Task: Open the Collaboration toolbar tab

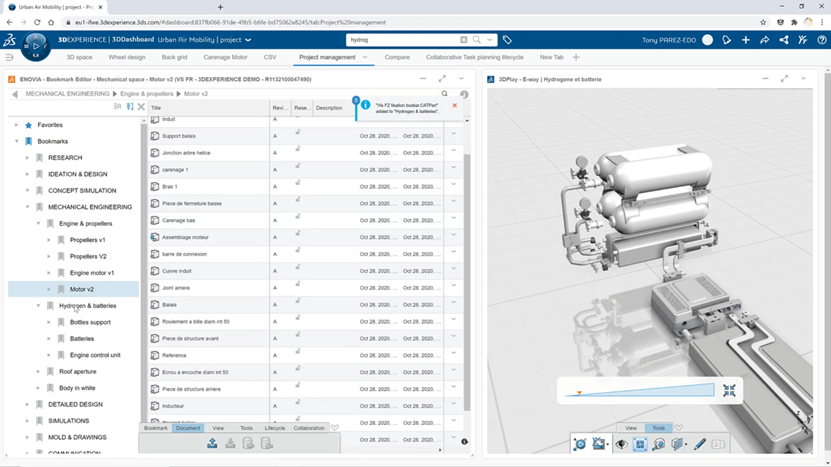Action: pyautogui.click(x=308, y=428)
